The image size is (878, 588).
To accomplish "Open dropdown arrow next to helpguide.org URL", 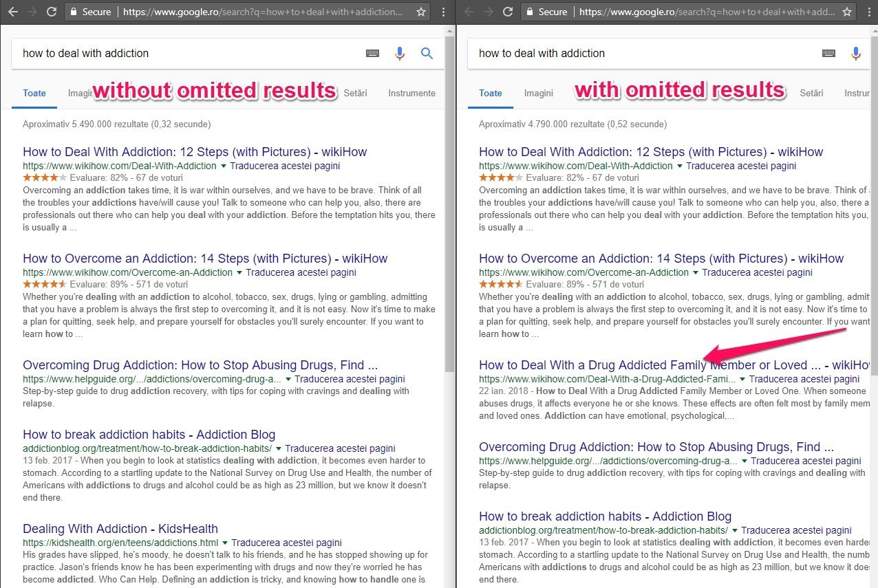I will coord(288,379).
